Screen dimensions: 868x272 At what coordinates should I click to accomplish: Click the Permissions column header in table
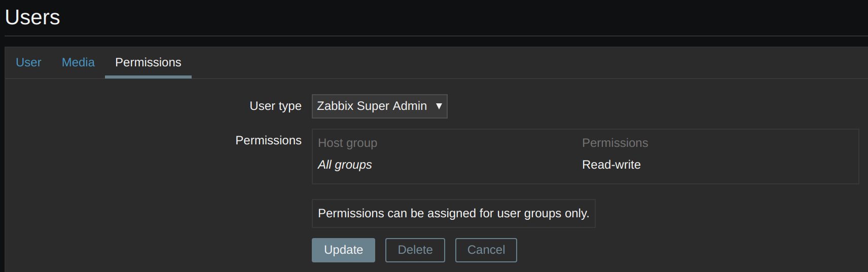[614, 143]
